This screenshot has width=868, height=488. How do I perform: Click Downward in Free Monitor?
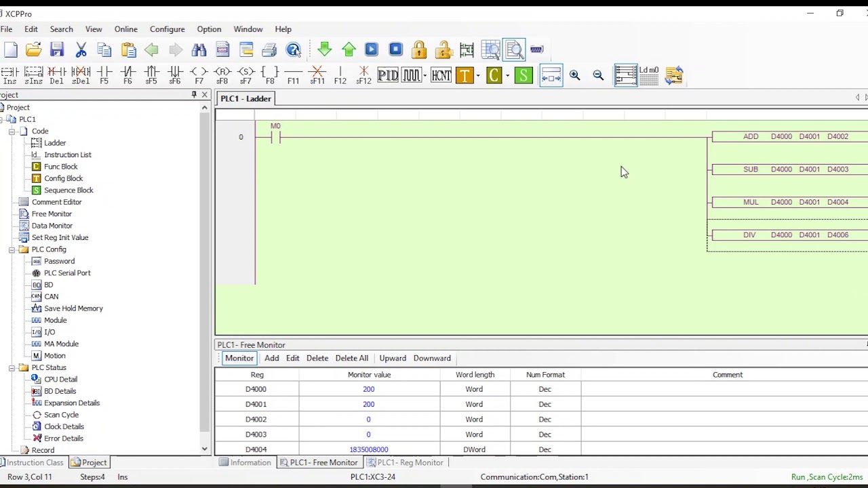coord(432,358)
